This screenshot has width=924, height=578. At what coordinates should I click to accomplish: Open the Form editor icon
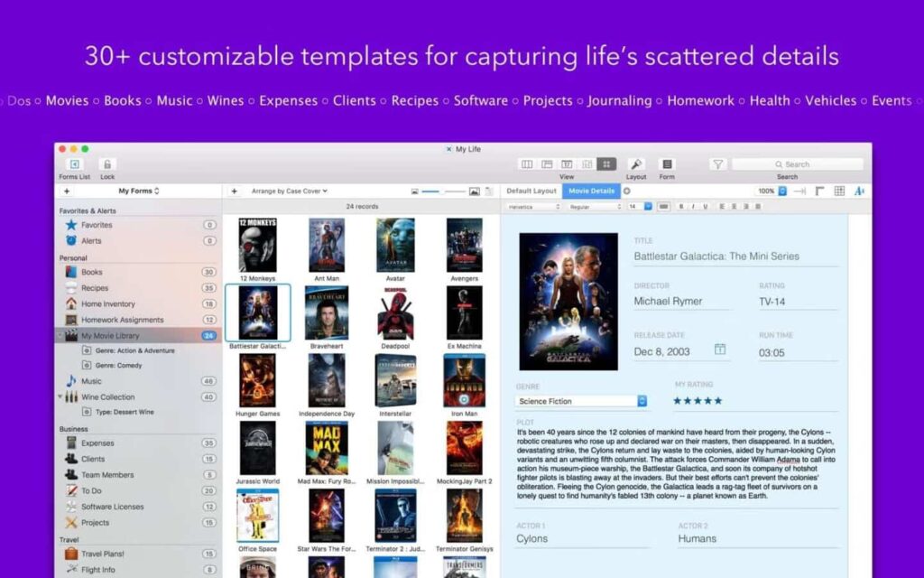tap(666, 163)
